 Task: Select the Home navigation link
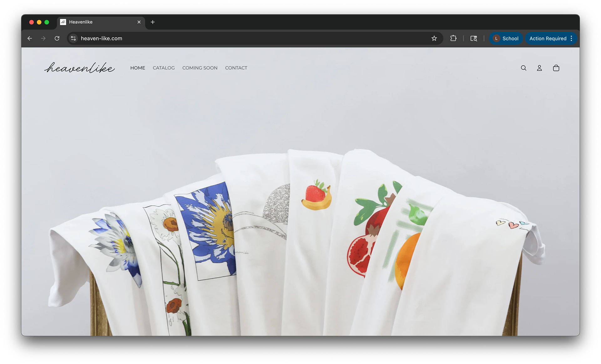[138, 68]
